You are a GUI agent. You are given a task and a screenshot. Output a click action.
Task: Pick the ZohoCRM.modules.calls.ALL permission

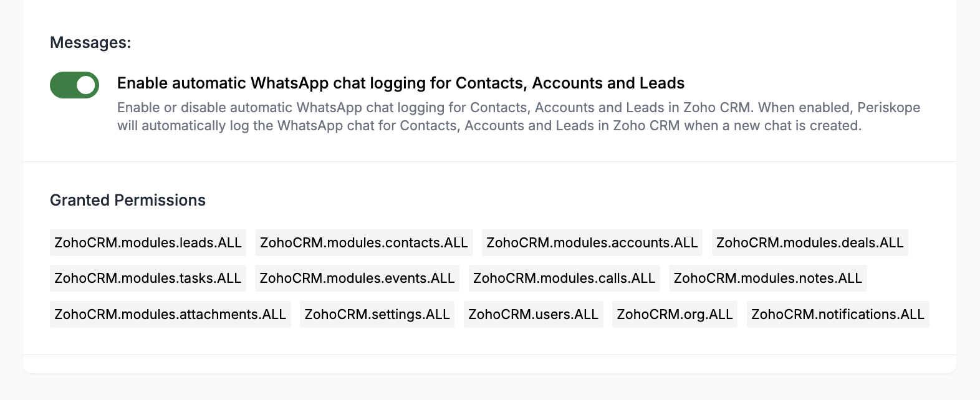(564, 278)
